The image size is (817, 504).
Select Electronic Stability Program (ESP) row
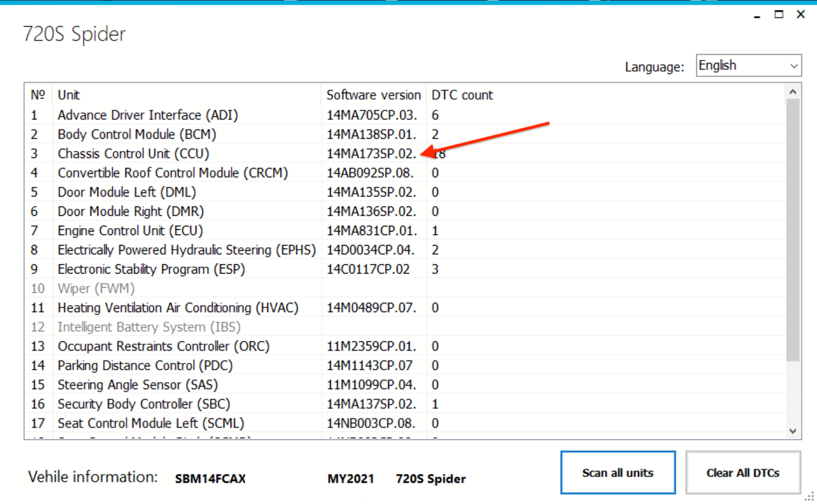click(151, 269)
